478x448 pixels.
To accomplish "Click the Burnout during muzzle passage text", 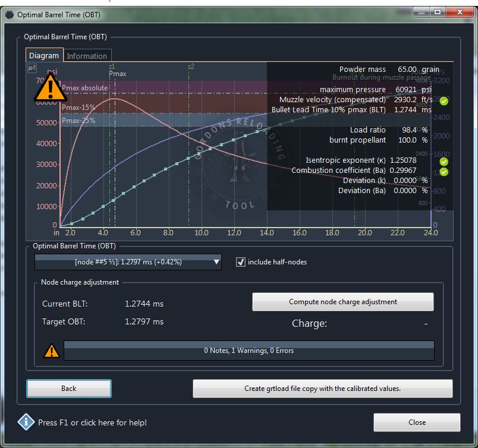I will (382, 77).
